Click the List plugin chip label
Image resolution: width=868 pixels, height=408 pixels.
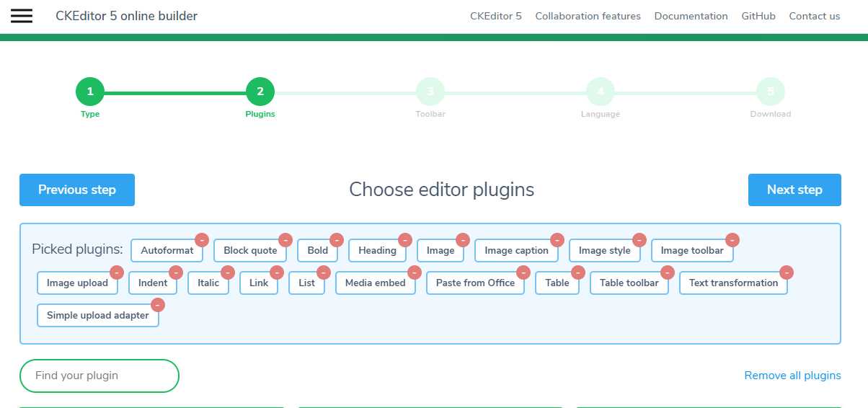(307, 283)
